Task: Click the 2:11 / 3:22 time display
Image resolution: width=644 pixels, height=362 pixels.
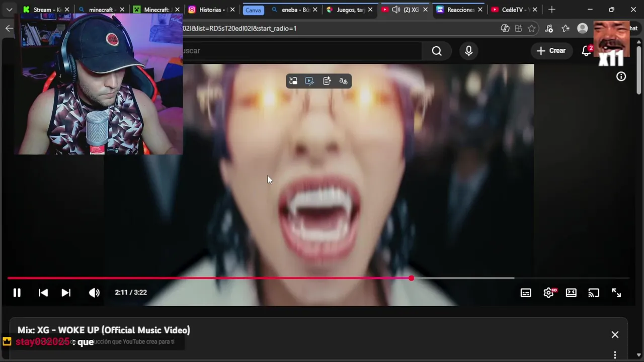Action: tap(131, 292)
